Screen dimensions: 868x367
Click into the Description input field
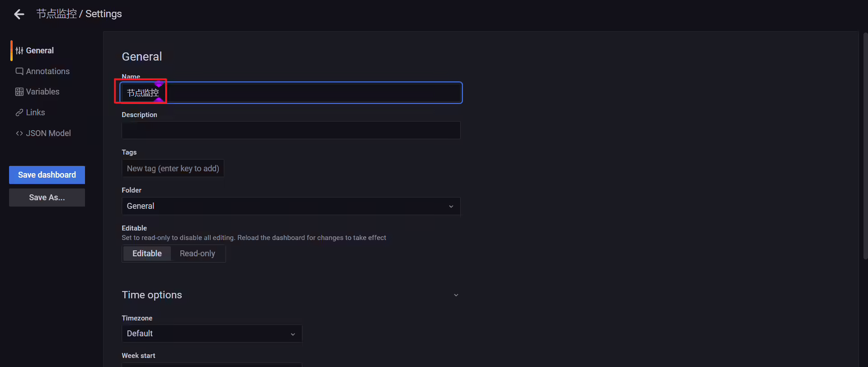click(x=291, y=130)
